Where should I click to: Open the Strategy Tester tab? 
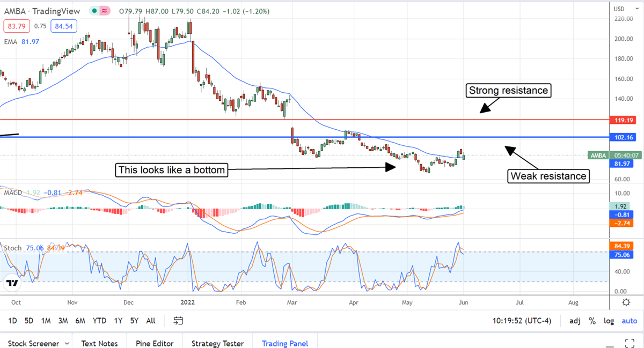click(217, 343)
